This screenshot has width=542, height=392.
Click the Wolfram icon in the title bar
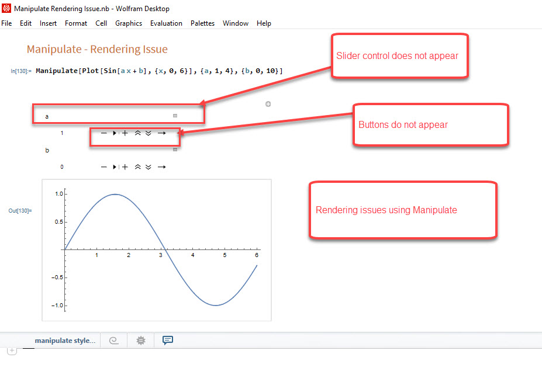[x=6, y=8]
